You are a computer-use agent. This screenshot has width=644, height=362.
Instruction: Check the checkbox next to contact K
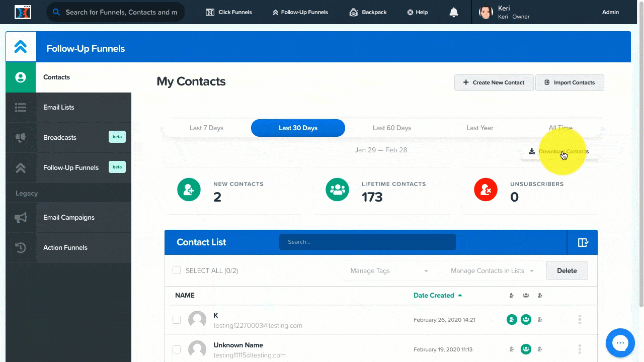point(177,319)
